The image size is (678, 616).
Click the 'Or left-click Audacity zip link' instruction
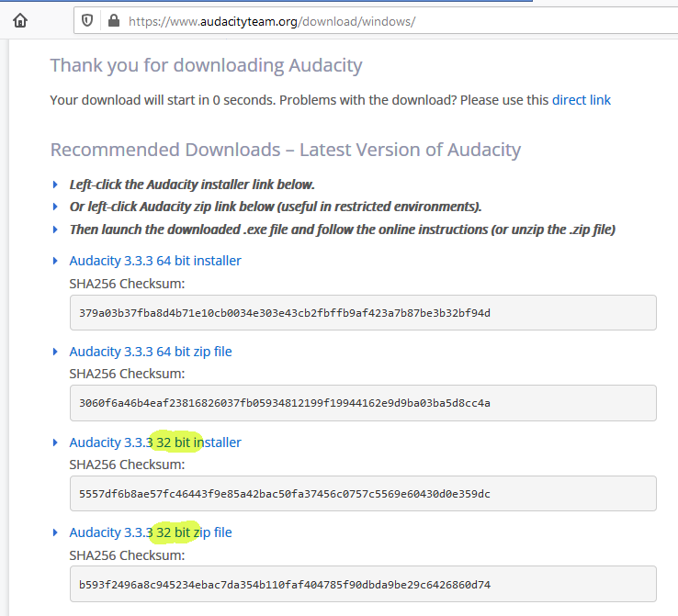tap(276, 207)
